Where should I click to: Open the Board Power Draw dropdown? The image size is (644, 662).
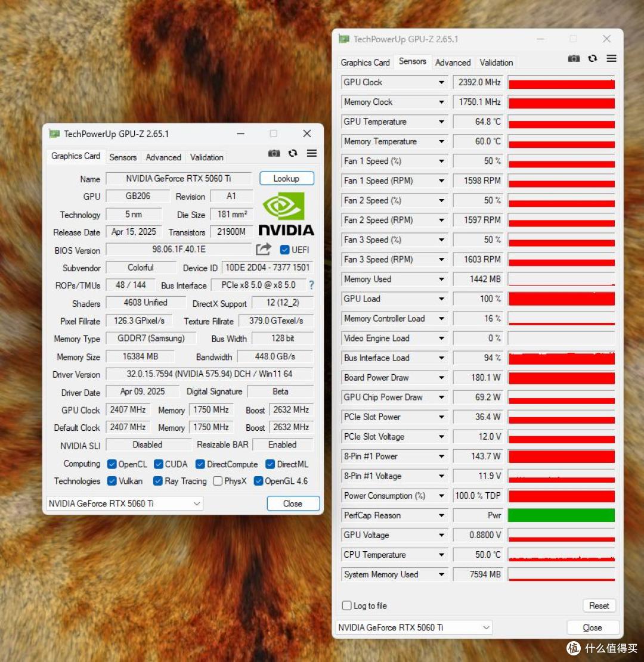point(441,377)
